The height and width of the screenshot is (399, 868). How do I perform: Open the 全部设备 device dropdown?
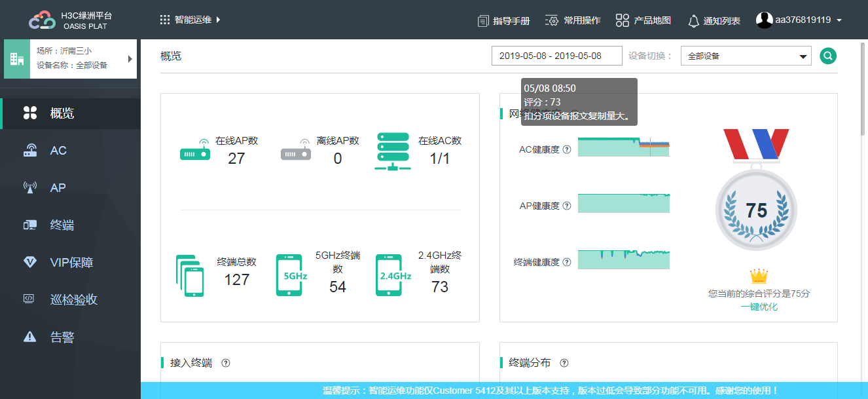click(x=746, y=56)
